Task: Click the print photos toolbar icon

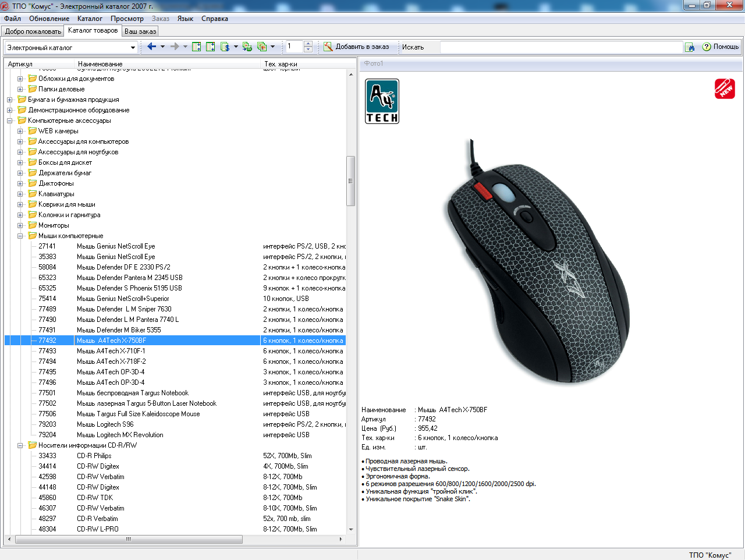Action: click(x=247, y=47)
